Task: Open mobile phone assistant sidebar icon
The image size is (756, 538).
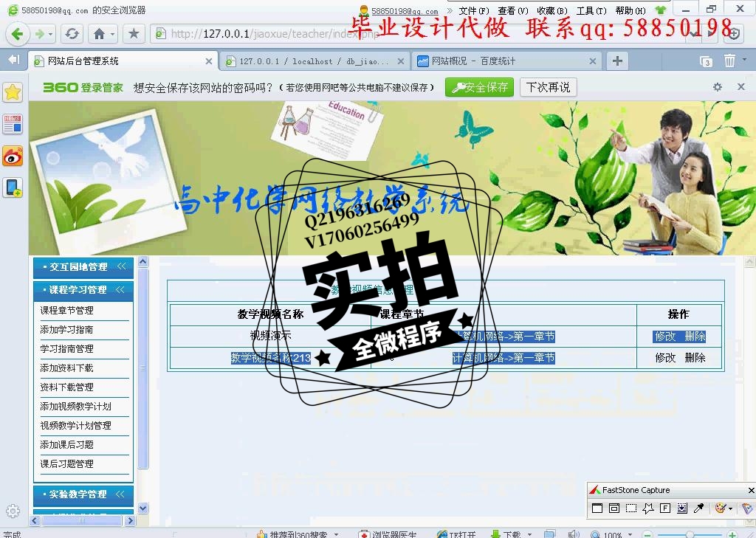Action: pos(13,187)
